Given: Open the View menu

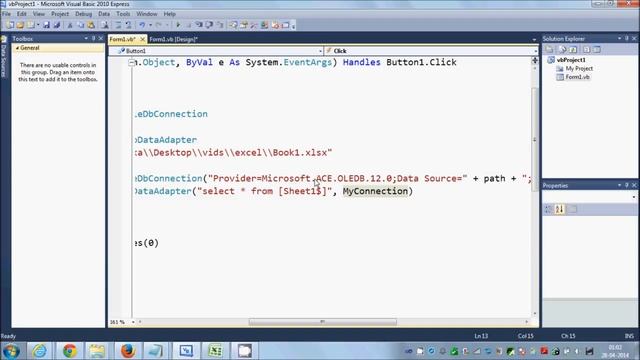Looking at the screenshot, I should (39, 14).
